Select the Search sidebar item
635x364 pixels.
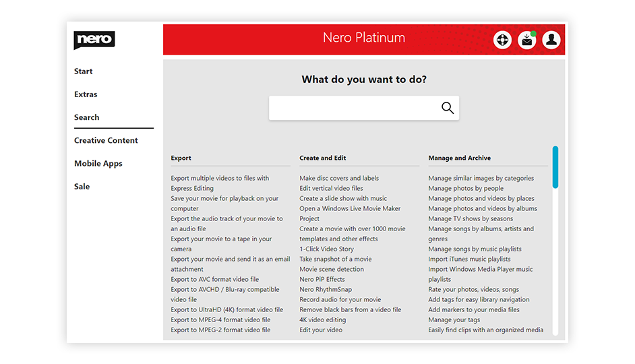tap(87, 117)
